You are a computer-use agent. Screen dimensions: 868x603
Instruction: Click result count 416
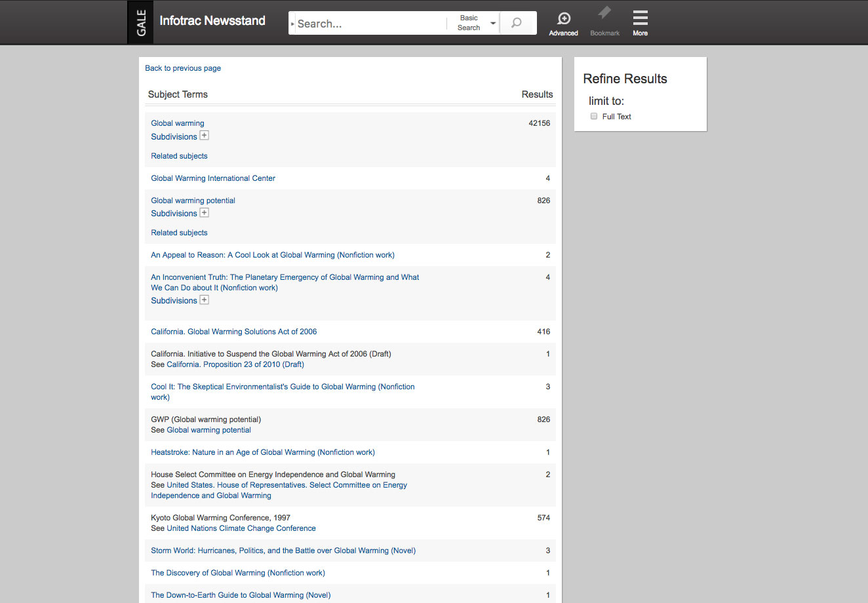point(543,332)
